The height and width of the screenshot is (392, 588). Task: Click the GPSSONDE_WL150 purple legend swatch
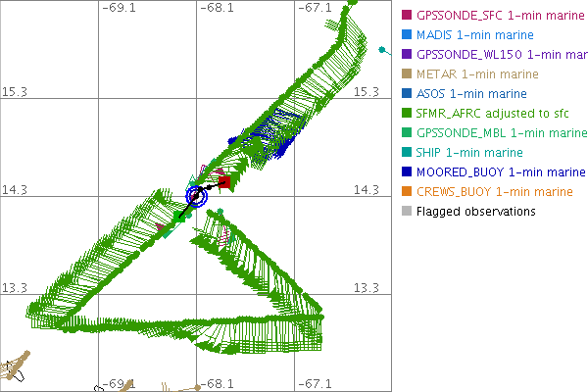click(408, 54)
